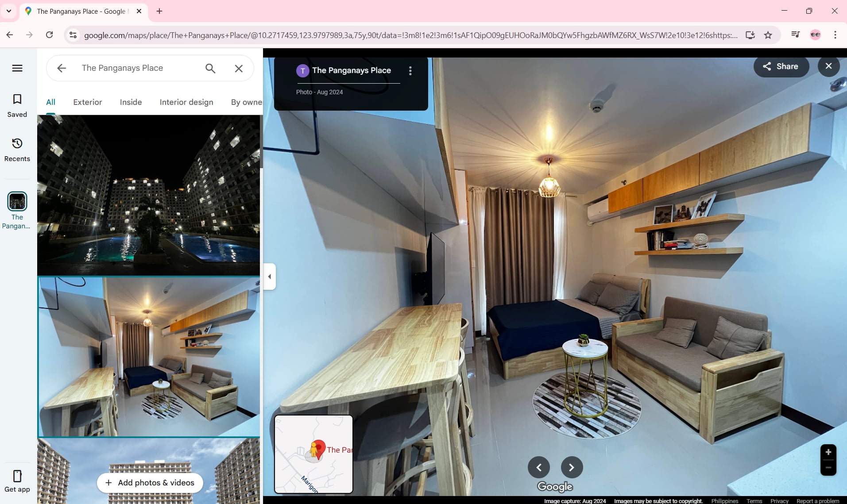Screen dimensions: 847x504
Task: Click Add photos & videos button
Action: pos(150,483)
